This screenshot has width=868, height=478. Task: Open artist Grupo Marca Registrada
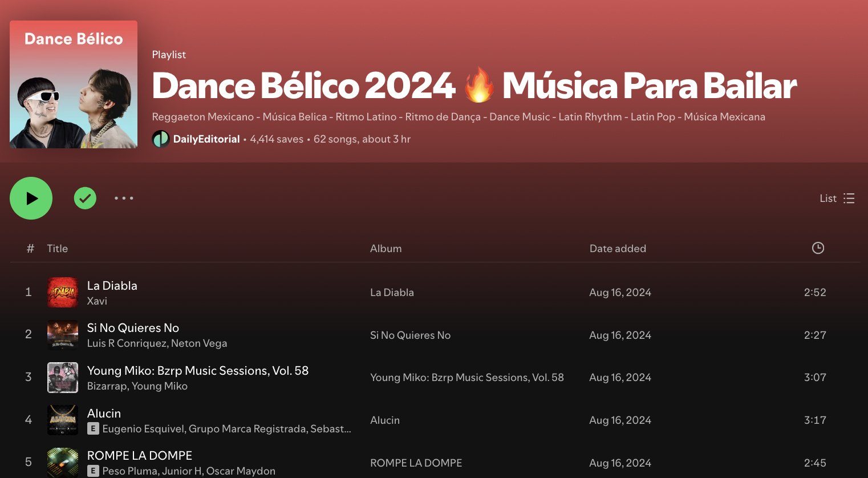click(x=248, y=428)
